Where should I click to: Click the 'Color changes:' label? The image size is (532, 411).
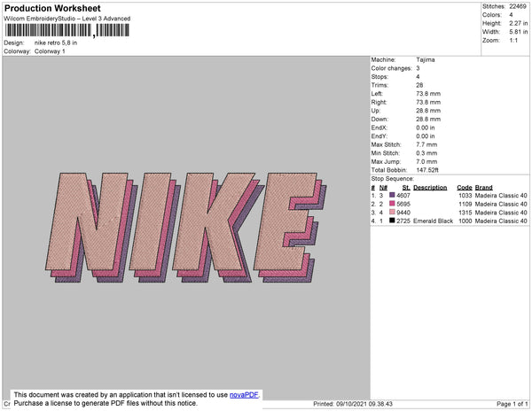(x=391, y=68)
